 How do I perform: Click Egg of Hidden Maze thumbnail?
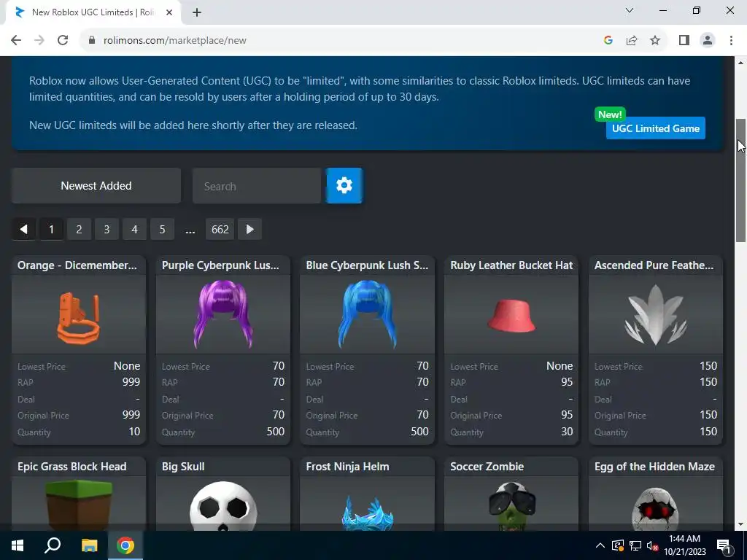click(x=656, y=508)
